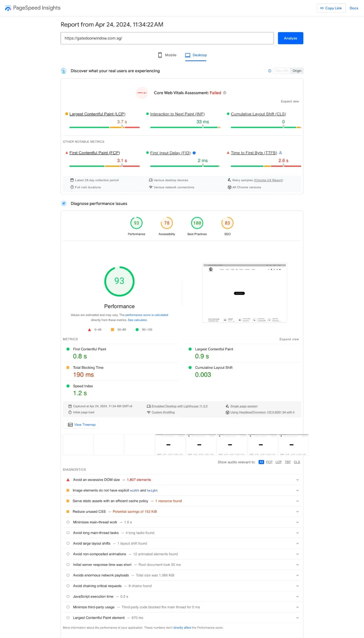Click the PageSpeed Insights logo icon
The height and width of the screenshot is (638, 364).
click(8, 8)
